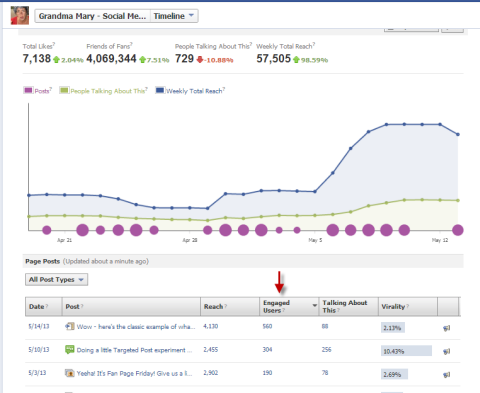Click reach value 2,455
Image resolution: width=480 pixels, height=393 pixels.
211,350
